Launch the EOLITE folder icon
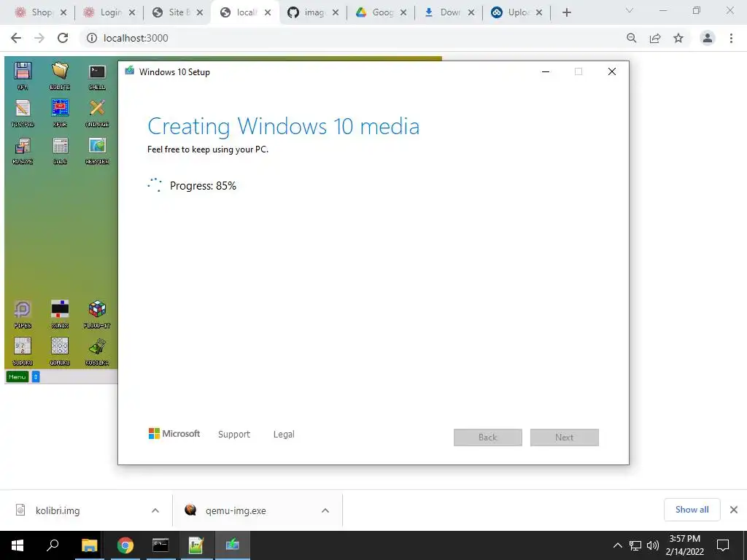This screenshot has width=747, height=560. 60,71
